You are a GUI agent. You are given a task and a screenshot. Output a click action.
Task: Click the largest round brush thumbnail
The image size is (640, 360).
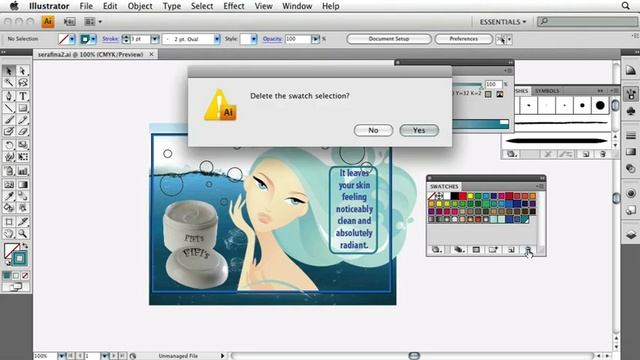click(x=600, y=105)
